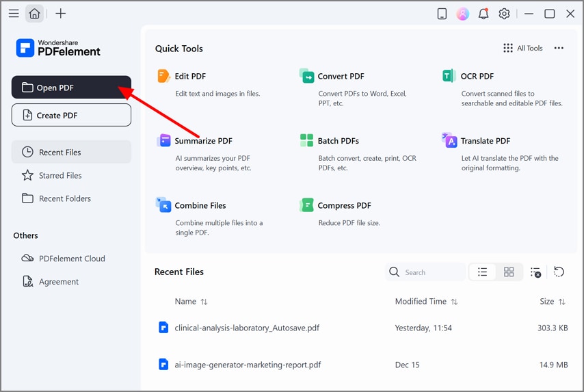Switch to list view toggle
Image resolution: width=584 pixels, height=392 pixels.
point(482,272)
